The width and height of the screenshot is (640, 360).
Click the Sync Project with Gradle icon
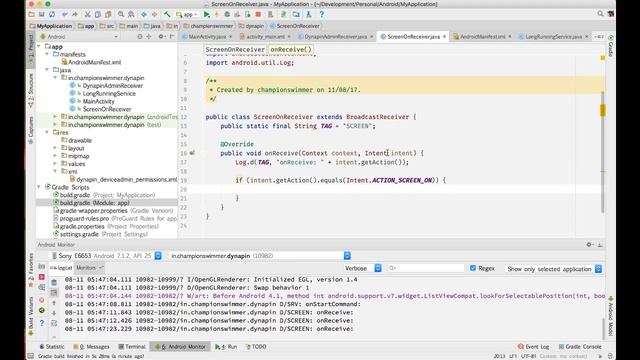click(283, 14)
